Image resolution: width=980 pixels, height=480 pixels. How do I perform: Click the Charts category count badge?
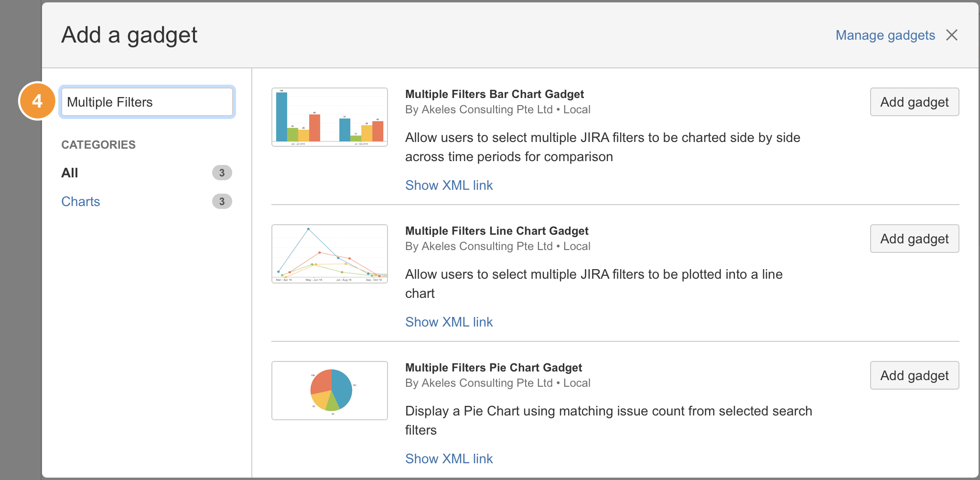[222, 201]
